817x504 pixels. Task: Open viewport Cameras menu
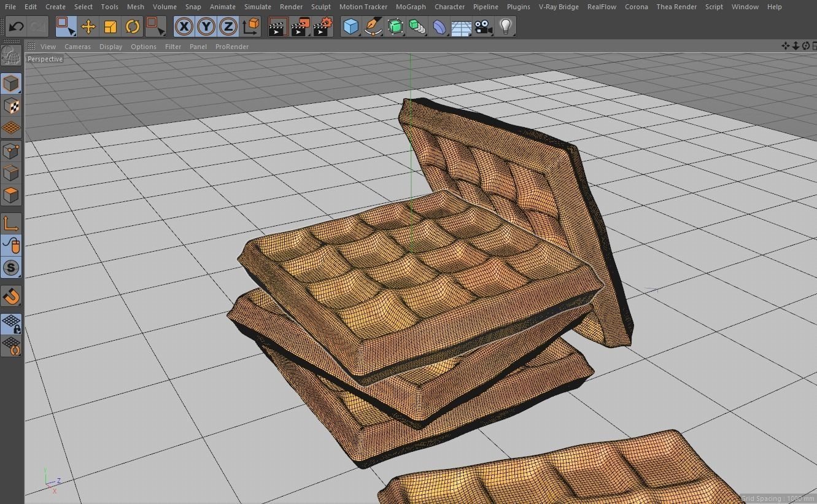(77, 47)
